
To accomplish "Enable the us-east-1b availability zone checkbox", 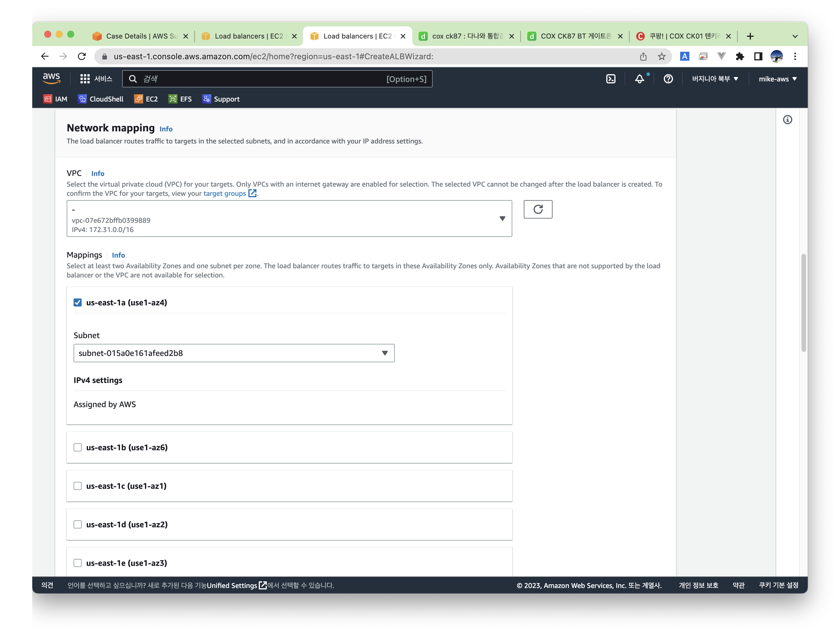I will coord(78,447).
